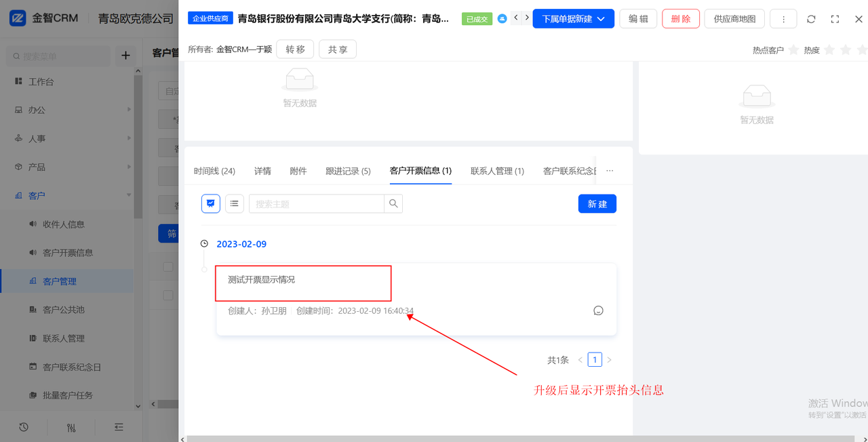Click the 转移 button
The width and height of the screenshot is (868, 442).
tap(295, 49)
